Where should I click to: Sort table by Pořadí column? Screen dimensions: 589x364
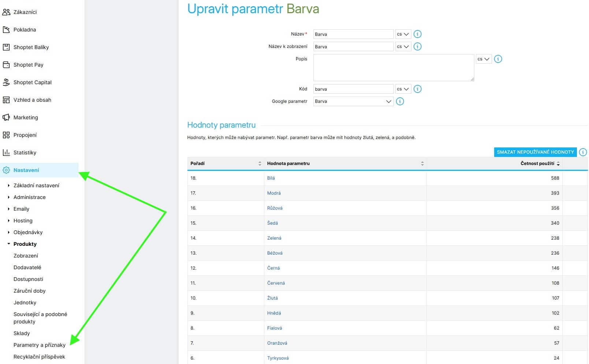pos(260,164)
